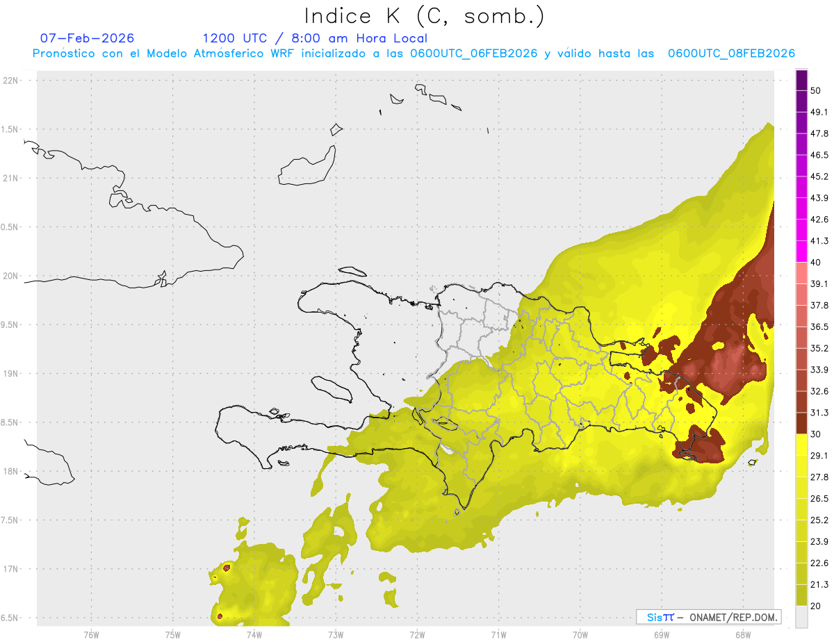The width and height of the screenshot is (834, 644).
Task: Click the legend value '40'
Action: pos(816,263)
